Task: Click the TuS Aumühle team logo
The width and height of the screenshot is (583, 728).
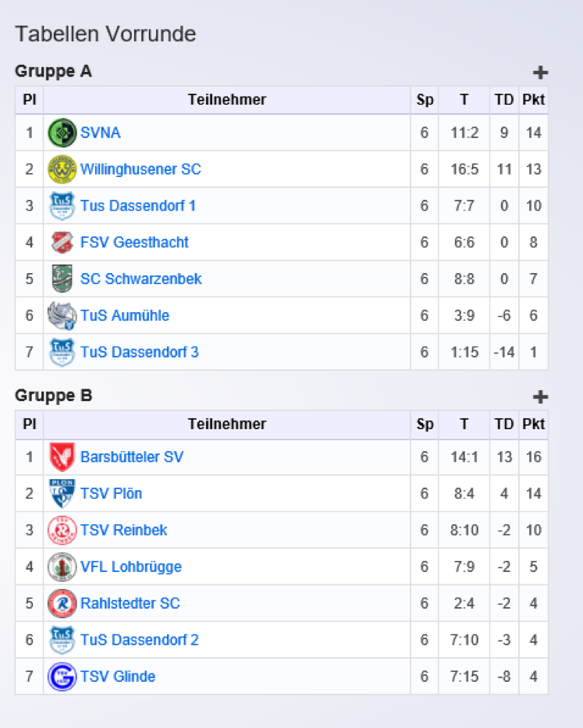Action: [62, 316]
